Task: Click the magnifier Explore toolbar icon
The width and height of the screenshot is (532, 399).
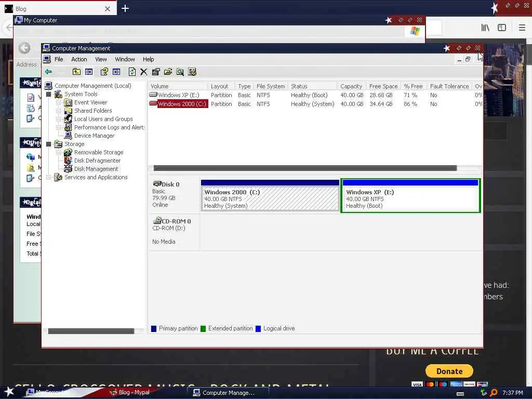Action: click(180, 72)
